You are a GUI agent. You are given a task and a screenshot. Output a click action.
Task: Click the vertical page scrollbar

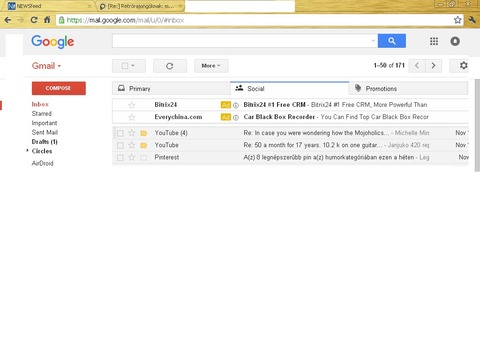[x=477, y=125]
